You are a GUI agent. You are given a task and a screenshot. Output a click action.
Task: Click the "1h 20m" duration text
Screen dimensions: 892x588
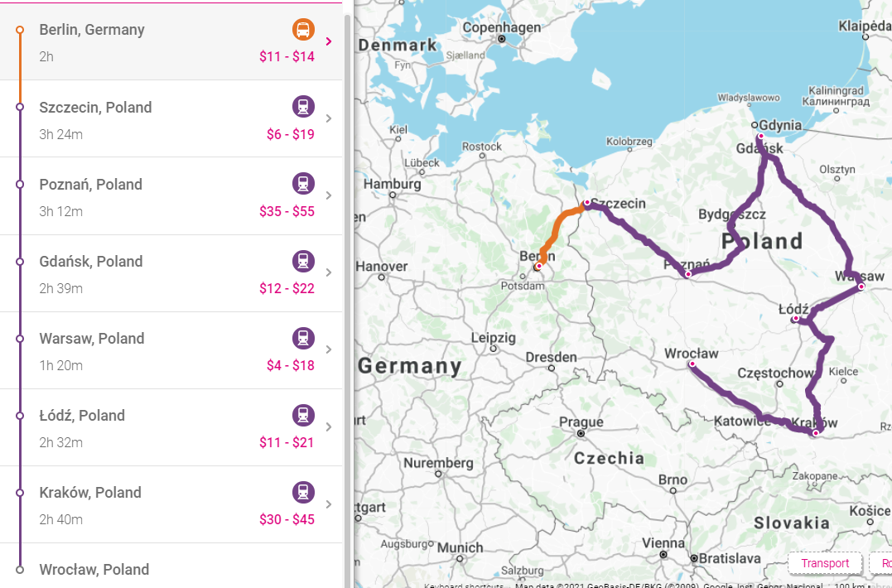tap(60, 365)
